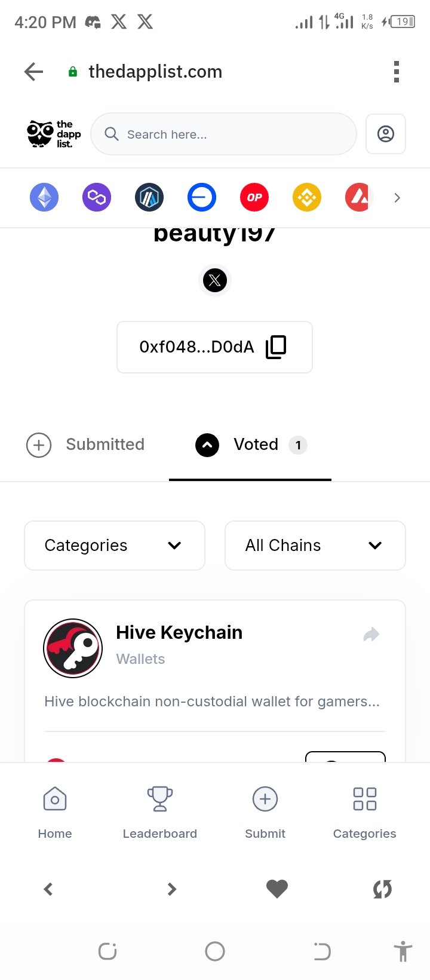Focus the Search here field
The width and height of the screenshot is (430, 980).
tap(223, 134)
